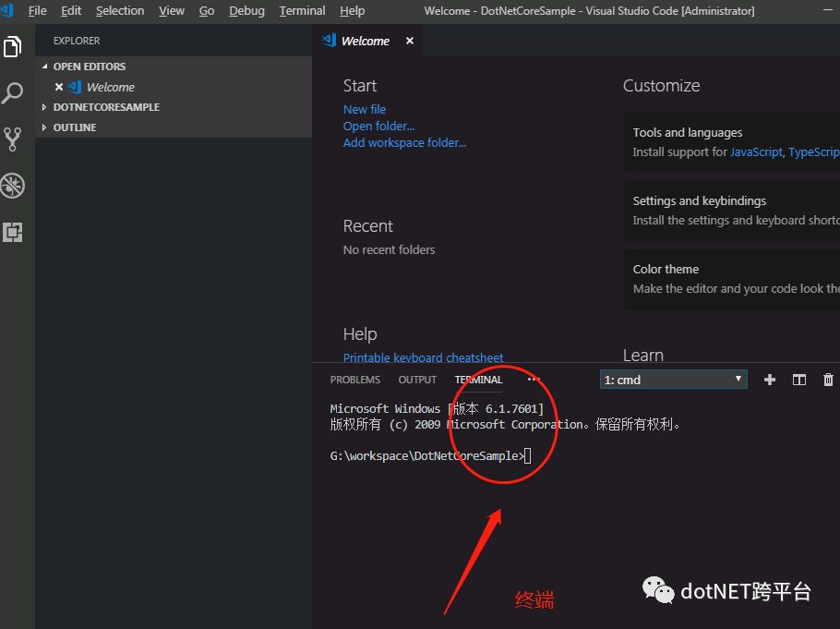840x629 pixels.
Task: Close Welcome in Open Editors list
Action: click(59, 87)
